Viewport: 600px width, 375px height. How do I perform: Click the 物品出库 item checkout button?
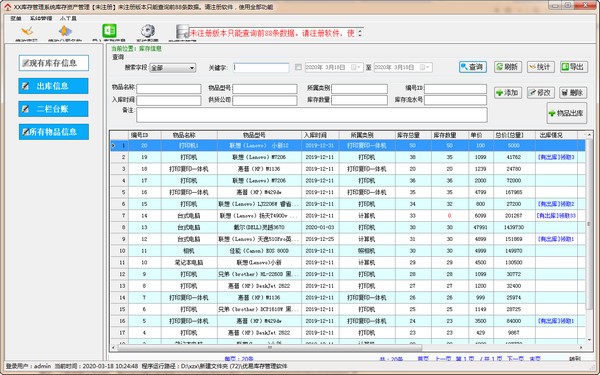point(566,113)
